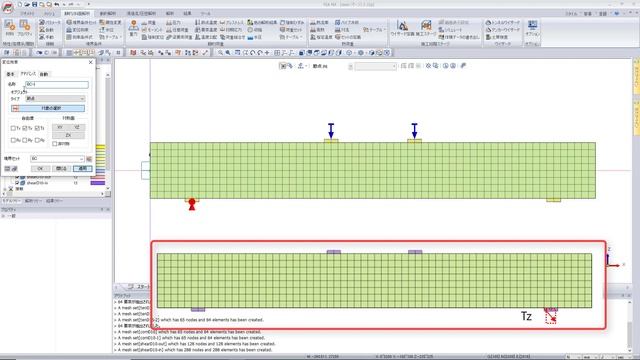The width and height of the screenshot is (640, 360).
Task: Tick the Ry rotation checkbox
Action: (x=25, y=140)
